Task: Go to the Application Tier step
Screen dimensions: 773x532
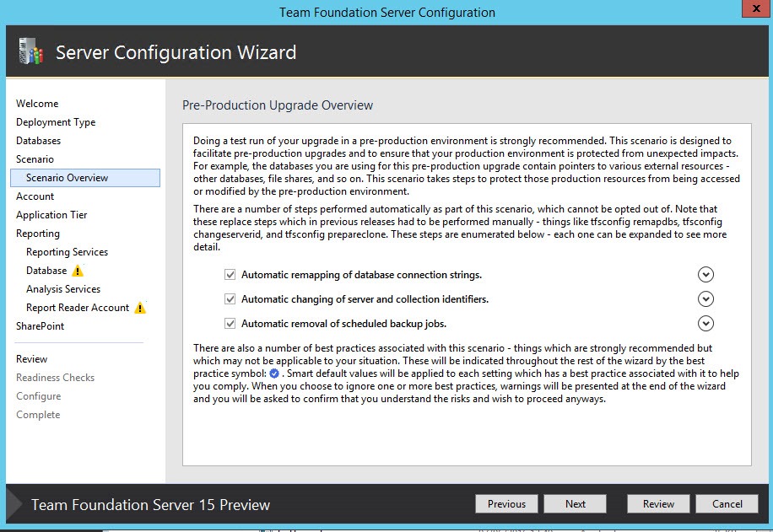Action: tap(51, 215)
